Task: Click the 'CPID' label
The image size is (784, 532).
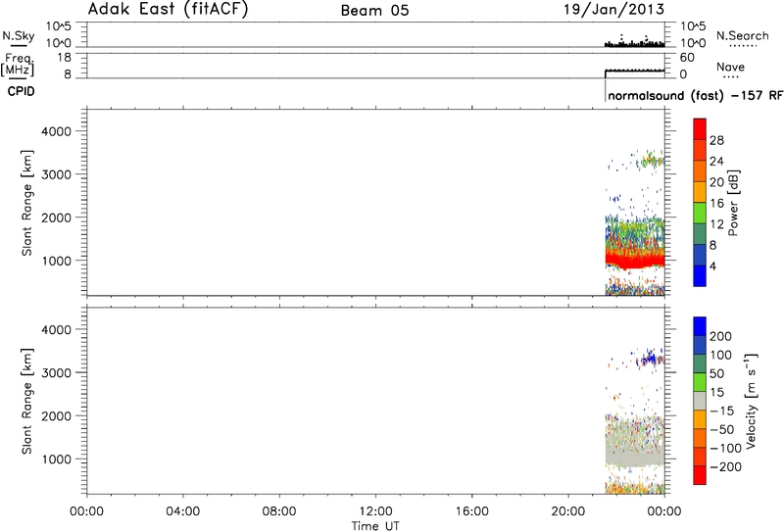Action: 21,91
